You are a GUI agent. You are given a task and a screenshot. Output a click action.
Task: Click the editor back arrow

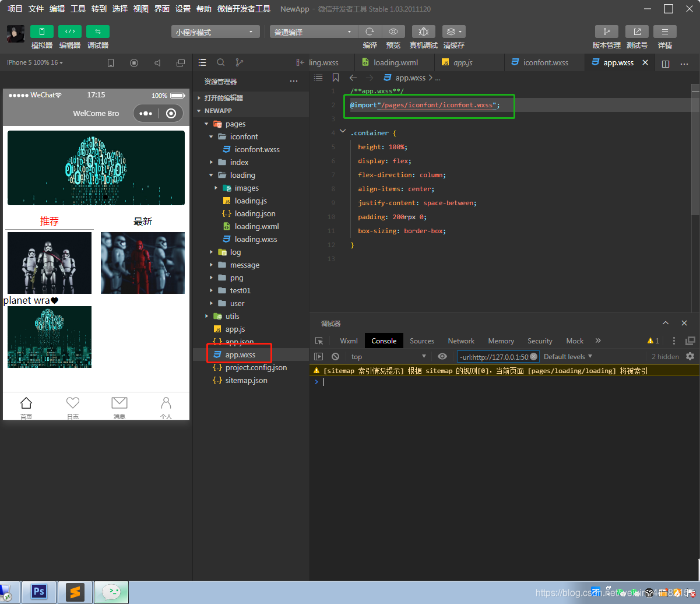tap(353, 78)
